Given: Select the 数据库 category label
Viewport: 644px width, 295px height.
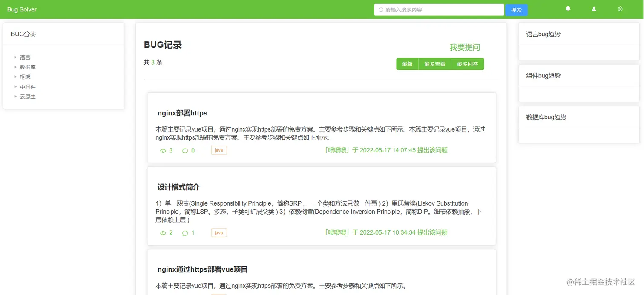Looking at the screenshot, I should click(x=28, y=67).
